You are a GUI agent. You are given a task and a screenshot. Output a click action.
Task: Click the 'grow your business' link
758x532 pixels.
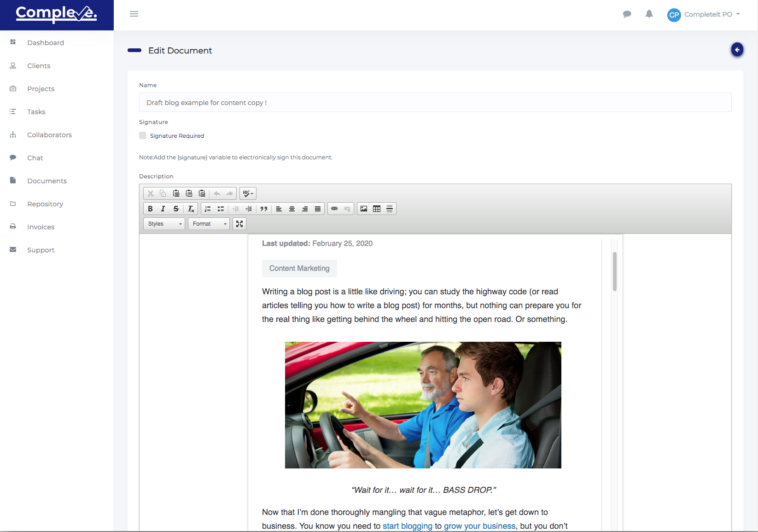pyautogui.click(x=480, y=526)
